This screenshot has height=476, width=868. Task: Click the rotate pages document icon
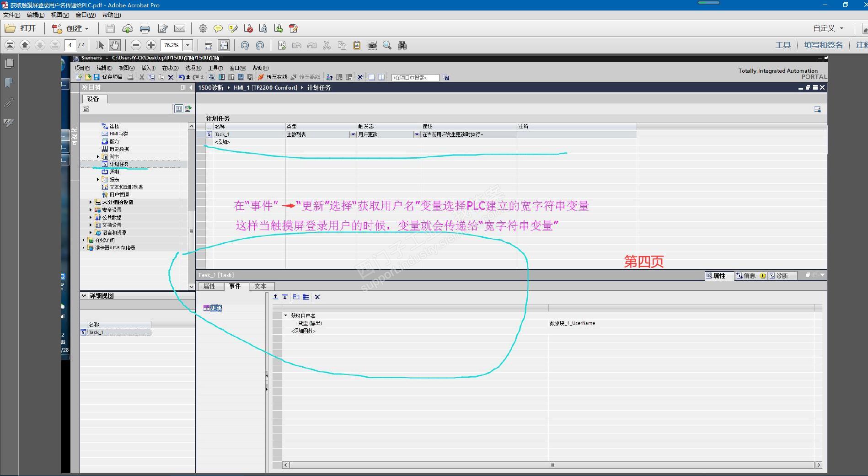263,28
